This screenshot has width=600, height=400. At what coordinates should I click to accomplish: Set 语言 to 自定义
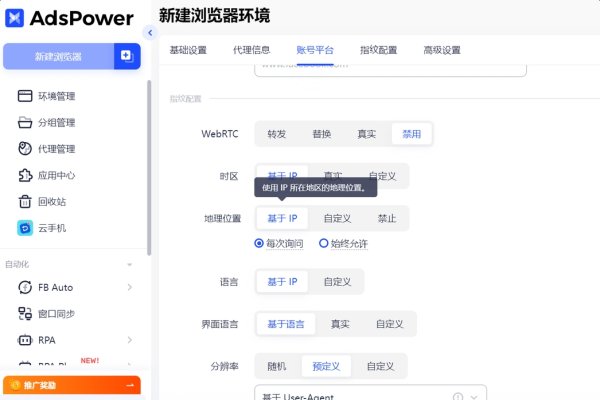pos(337,282)
